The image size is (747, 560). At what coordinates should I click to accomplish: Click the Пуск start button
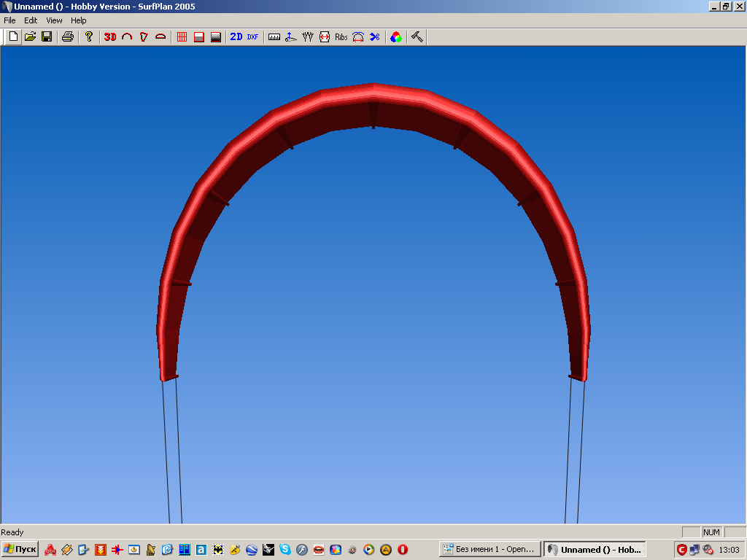click(x=20, y=549)
